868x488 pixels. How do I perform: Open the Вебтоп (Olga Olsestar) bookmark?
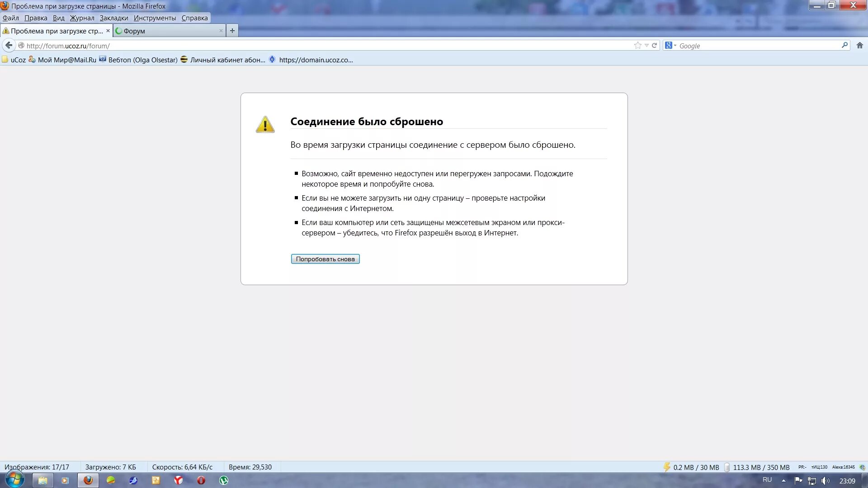138,60
